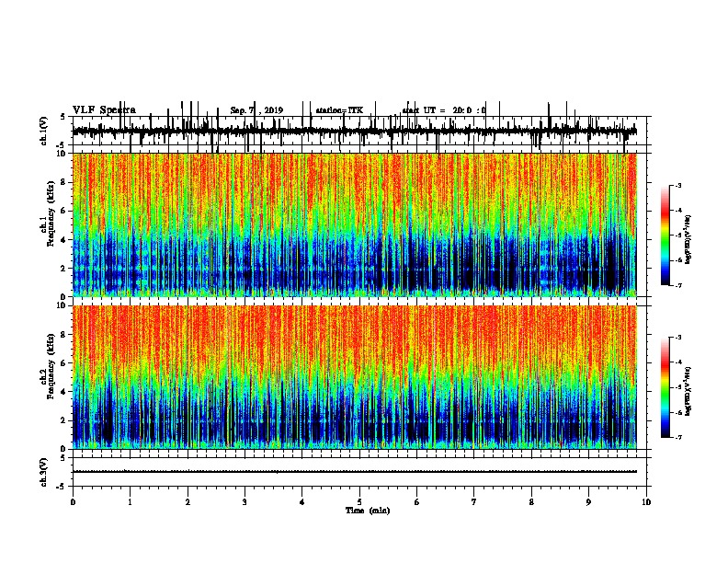
Task: Click the 'station=ITK' header label
Action: tap(339, 110)
